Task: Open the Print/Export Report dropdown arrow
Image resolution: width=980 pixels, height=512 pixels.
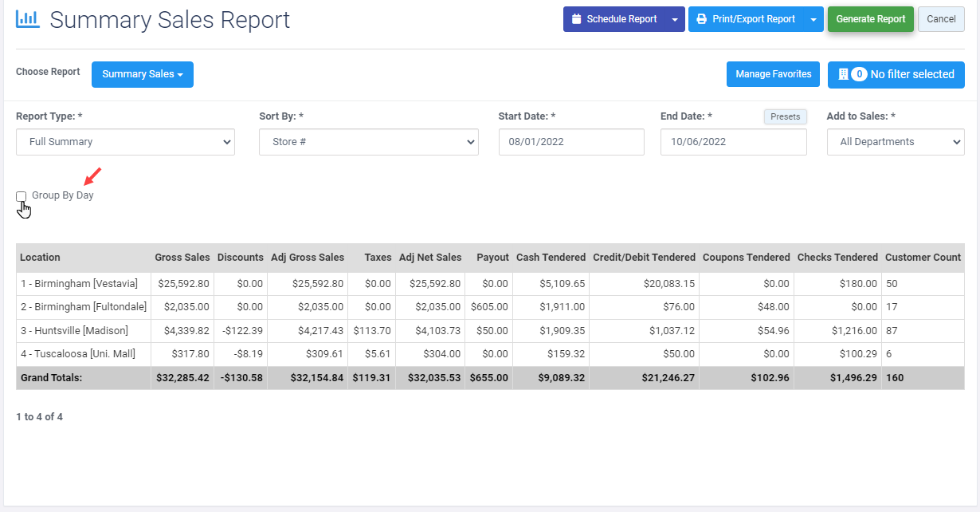Action: 813,19
